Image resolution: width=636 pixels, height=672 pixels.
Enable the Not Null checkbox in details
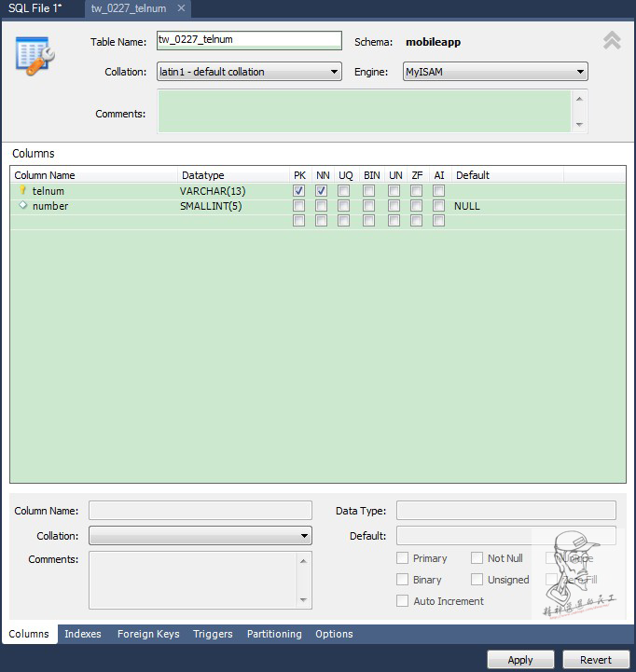[477, 558]
